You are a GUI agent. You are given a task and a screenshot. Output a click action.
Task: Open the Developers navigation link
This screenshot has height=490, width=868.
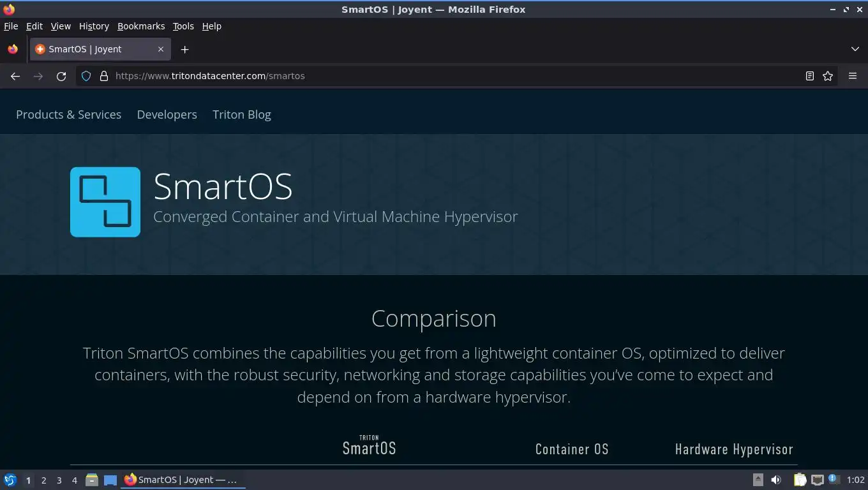tap(167, 115)
